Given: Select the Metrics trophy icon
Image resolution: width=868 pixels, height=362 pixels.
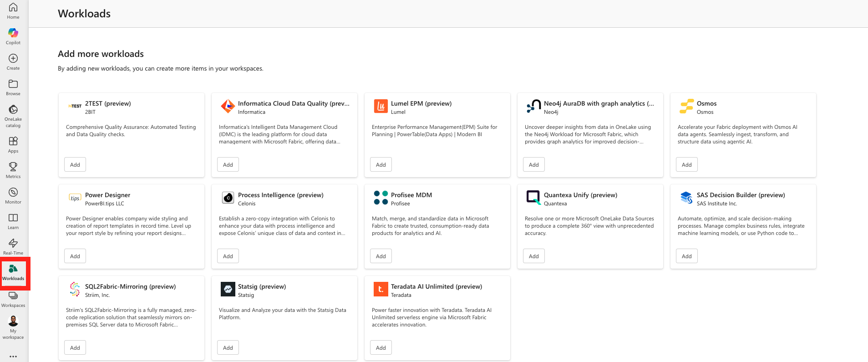Looking at the screenshot, I should (13, 167).
